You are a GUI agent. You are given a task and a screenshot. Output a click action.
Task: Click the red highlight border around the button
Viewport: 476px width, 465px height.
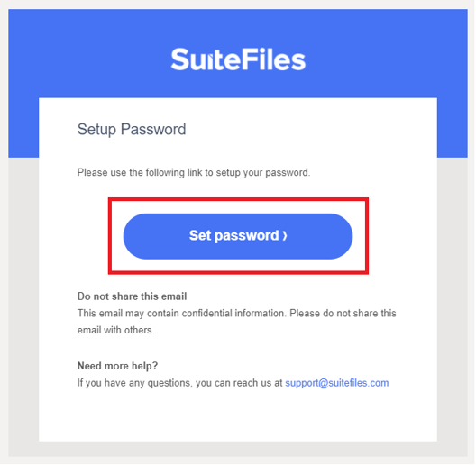238,199
